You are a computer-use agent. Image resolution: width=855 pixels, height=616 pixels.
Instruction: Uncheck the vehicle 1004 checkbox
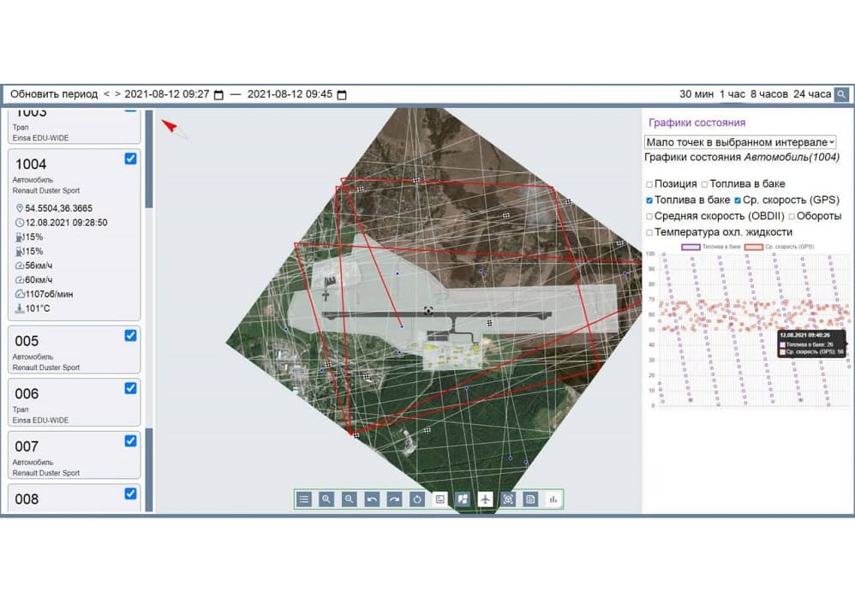pos(130,158)
